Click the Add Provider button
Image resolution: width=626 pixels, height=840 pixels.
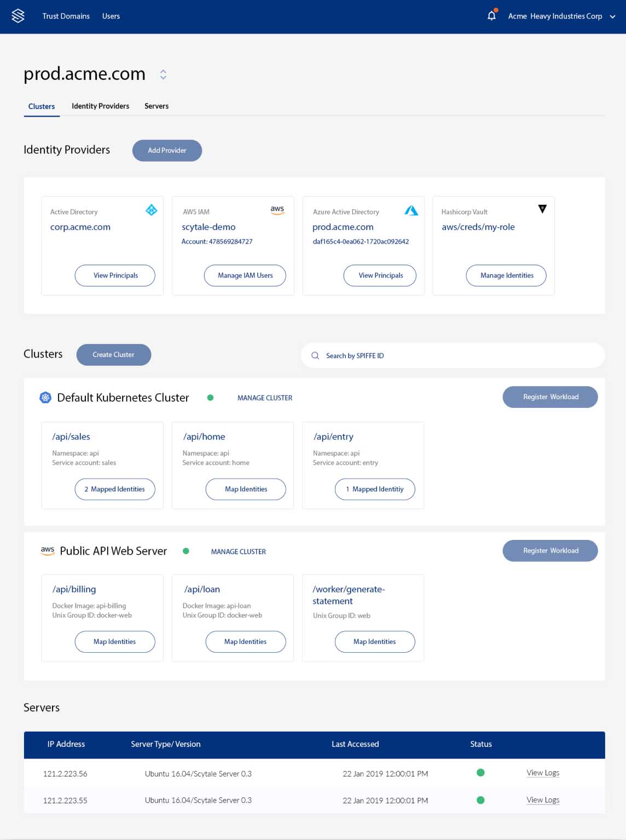pos(167,151)
